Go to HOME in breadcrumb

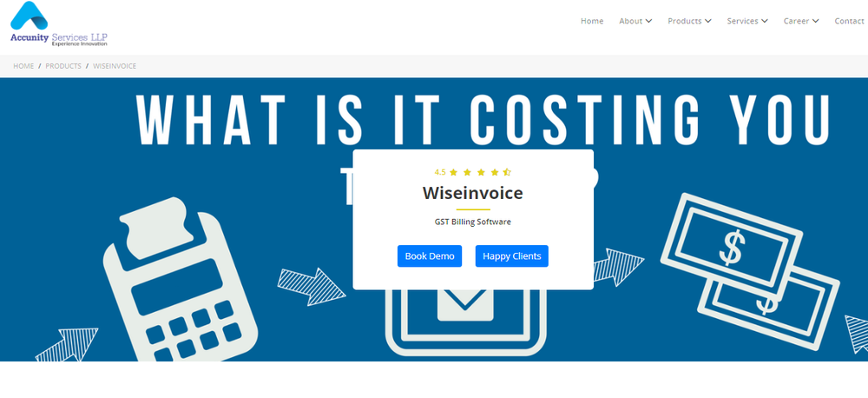23,66
